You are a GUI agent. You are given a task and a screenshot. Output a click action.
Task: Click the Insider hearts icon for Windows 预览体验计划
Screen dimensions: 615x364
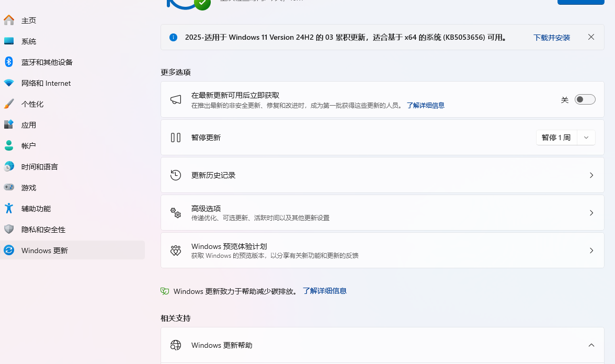tap(176, 250)
